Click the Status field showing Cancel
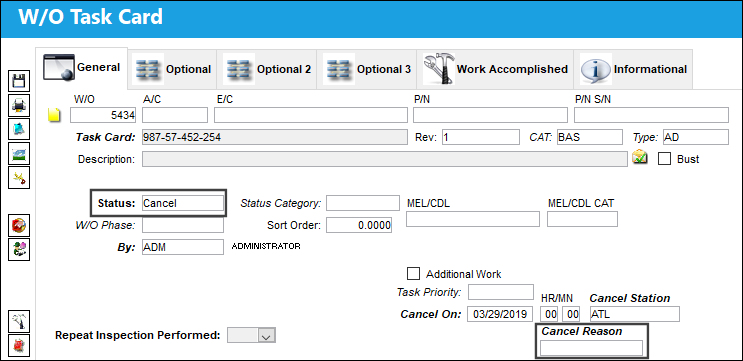Screen dimensions: 743x361 (x=182, y=203)
